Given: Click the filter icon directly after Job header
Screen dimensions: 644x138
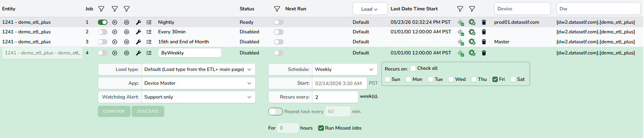Looking at the screenshot, I should point(101,9).
